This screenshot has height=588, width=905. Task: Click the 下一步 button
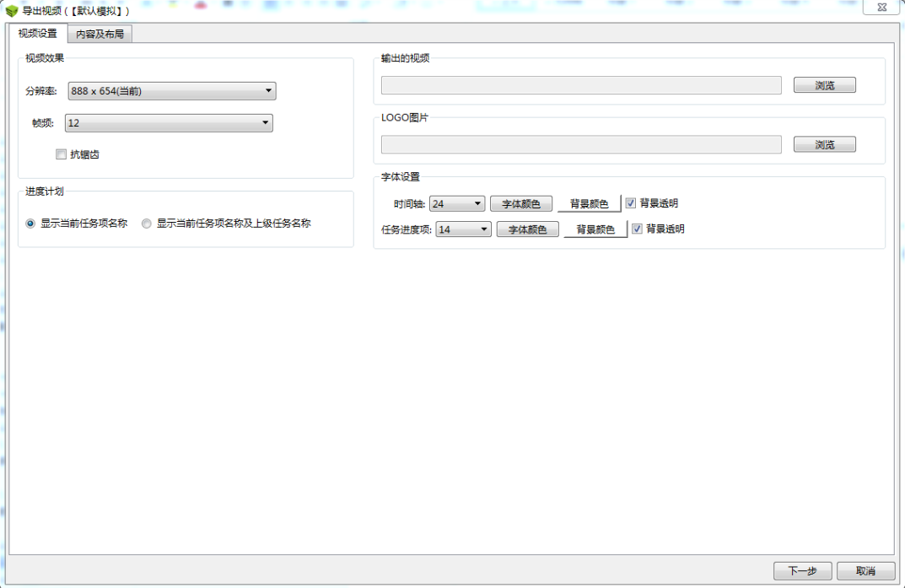point(802,570)
